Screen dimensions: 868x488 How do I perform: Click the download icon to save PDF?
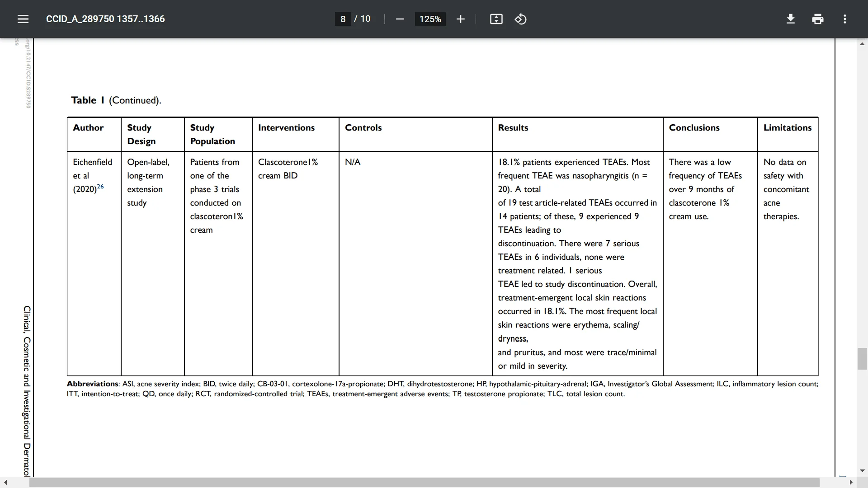[791, 19]
